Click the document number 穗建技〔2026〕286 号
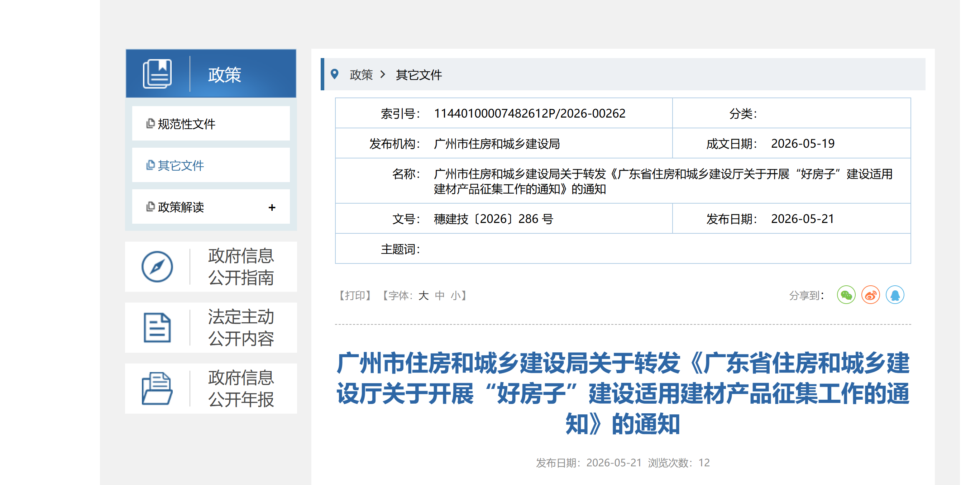Image resolution: width=980 pixels, height=485 pixels. pos(493,219)
